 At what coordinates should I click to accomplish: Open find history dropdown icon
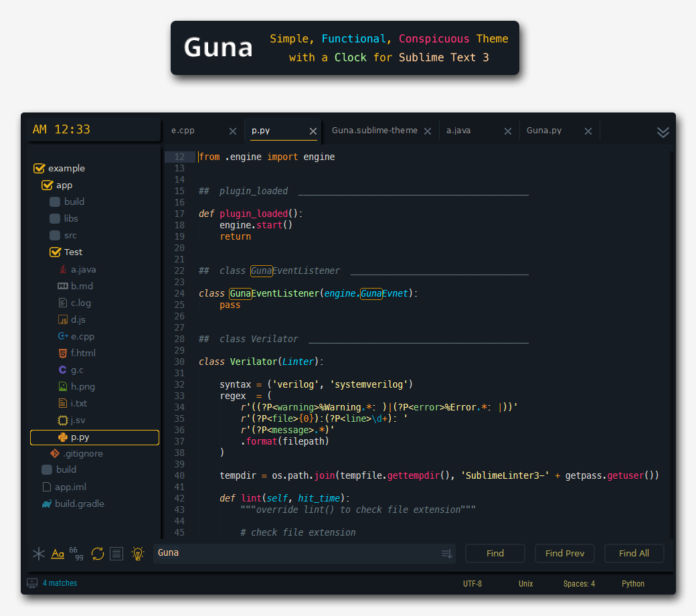coord(447,553)
